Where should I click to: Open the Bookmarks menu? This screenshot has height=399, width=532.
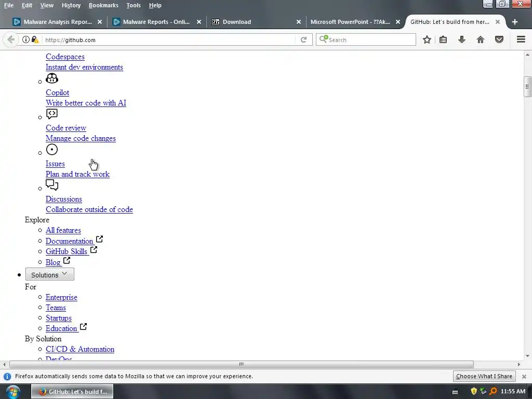coord(103,5)
